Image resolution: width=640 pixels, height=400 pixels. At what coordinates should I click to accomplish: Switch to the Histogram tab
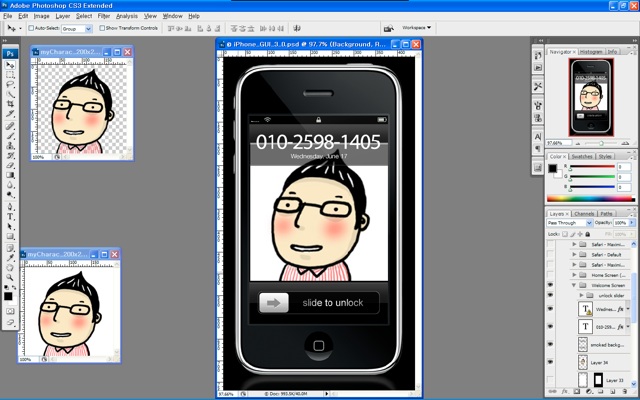click(591, 52)
